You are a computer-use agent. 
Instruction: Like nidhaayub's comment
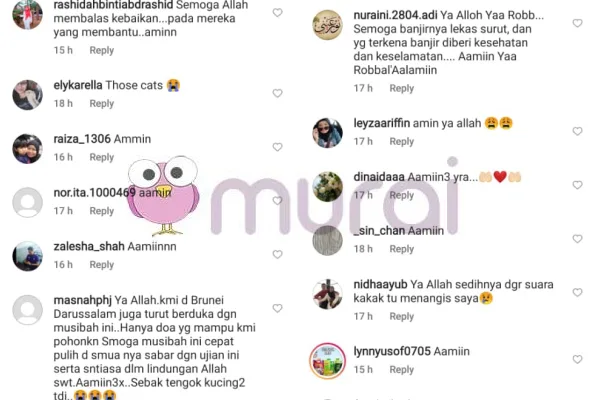[x=577, y=292]
